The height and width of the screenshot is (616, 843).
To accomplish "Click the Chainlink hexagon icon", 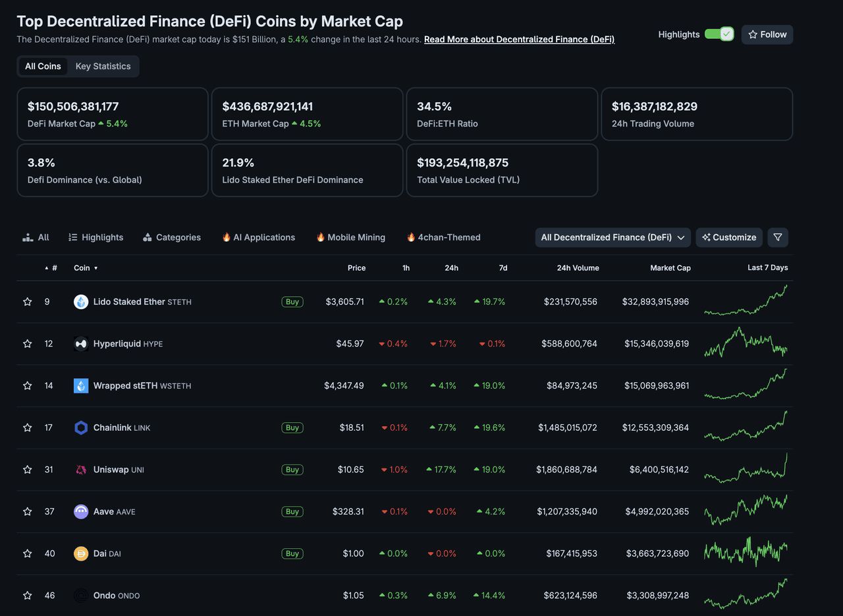I will (x=81, y=428).
